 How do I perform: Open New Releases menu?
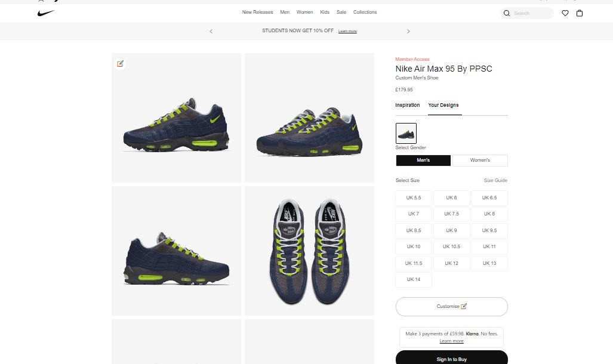tap(257, 12)
